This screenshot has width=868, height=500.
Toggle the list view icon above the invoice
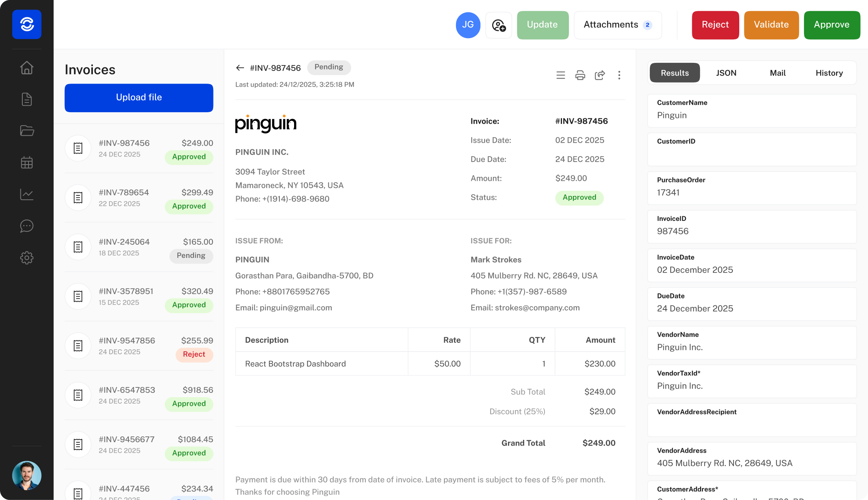[x=561, y=75]
